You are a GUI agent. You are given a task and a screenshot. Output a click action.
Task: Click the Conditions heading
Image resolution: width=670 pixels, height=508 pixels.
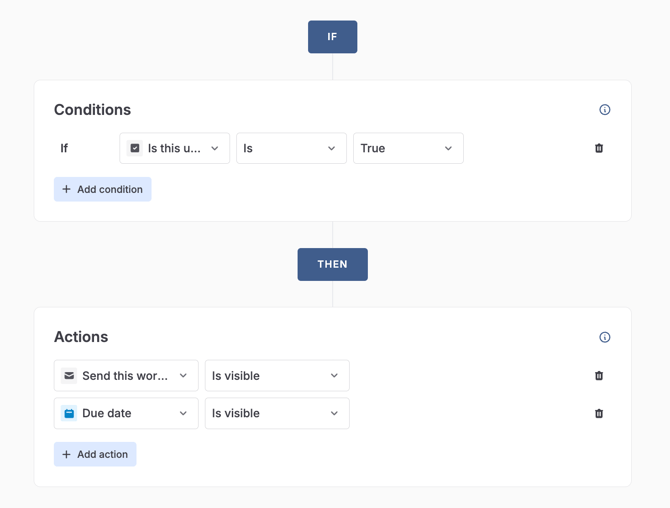point(92,110)
